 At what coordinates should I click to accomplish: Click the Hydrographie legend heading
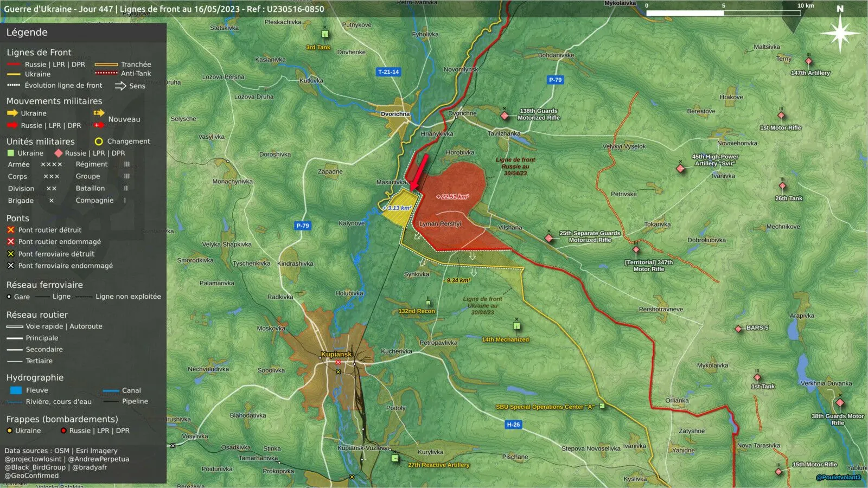pos(35,378)
